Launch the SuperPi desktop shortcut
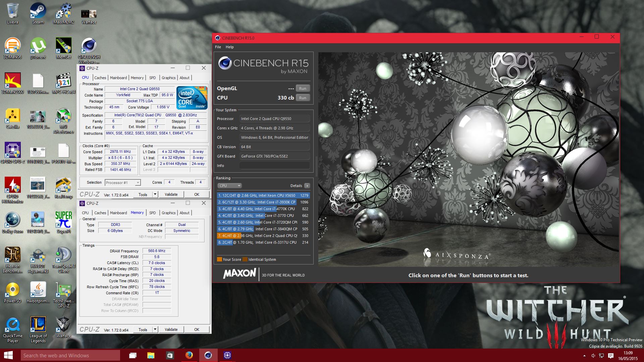The image size is (644, 362). click(x=63, y=223)
